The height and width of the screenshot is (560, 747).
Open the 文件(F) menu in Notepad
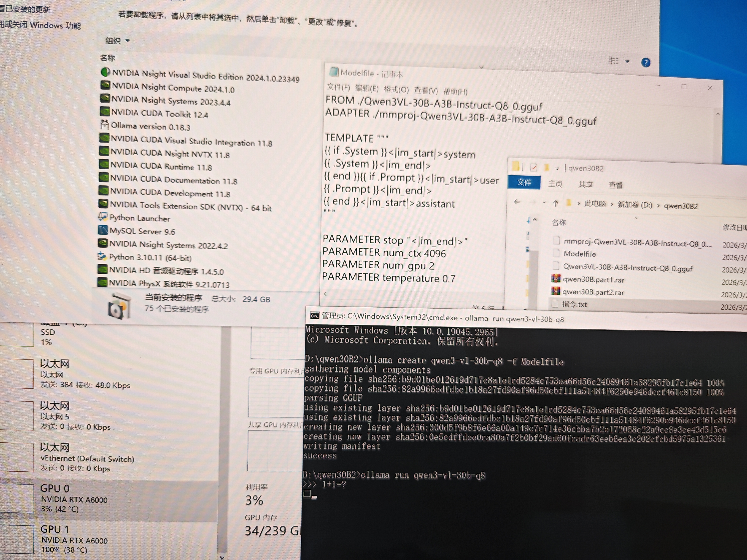(x=338, y=87)
